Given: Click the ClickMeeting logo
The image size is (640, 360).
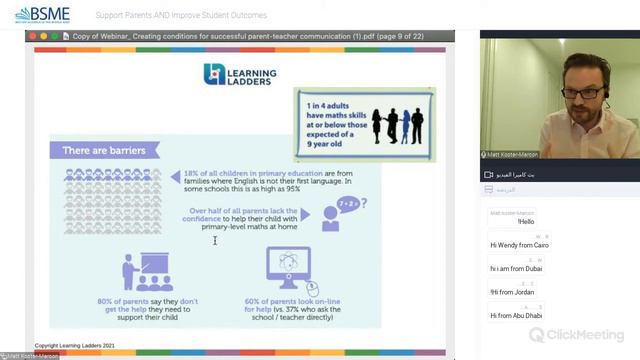Looking at the screenshot, I should click(576, 335).
